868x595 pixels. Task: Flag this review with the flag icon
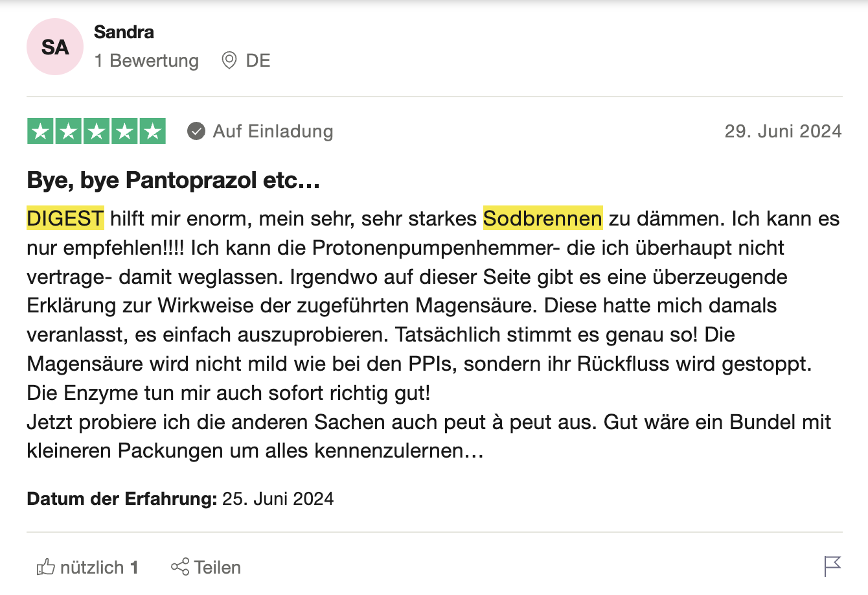pyautogui.click(x=832, y=566)
